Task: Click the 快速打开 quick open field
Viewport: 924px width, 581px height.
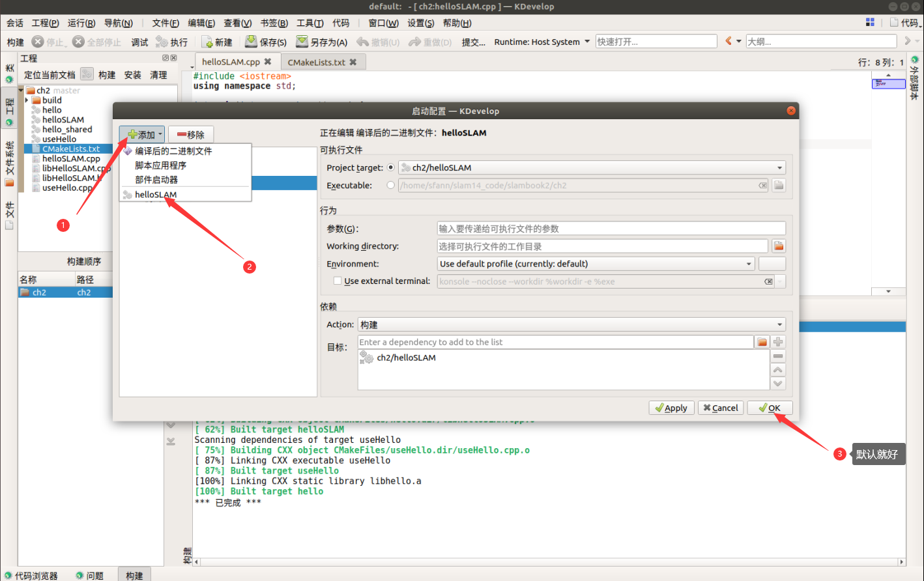Action: pyautogui.click(x=656, y=41)
